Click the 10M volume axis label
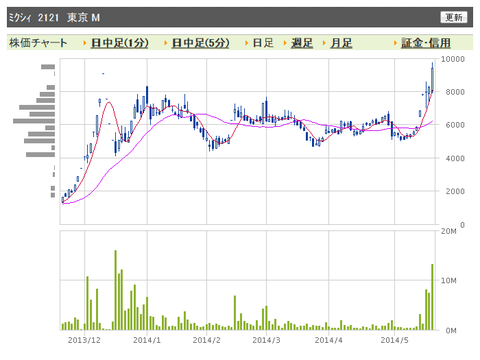This screenshot has height=360, width=480. click(449, 280)
